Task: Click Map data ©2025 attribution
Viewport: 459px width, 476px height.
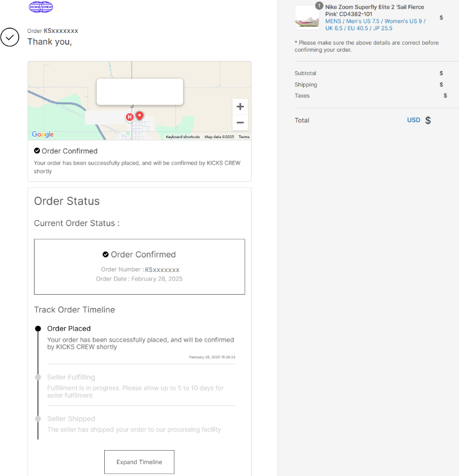Action: [219, 137]
